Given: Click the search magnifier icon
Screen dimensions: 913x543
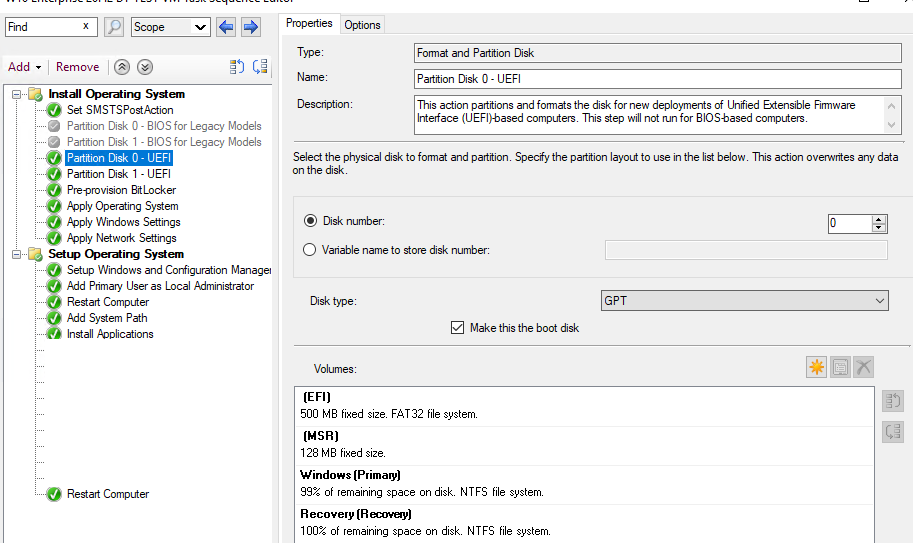Looking at the screenshot, I should coord(114,27).
